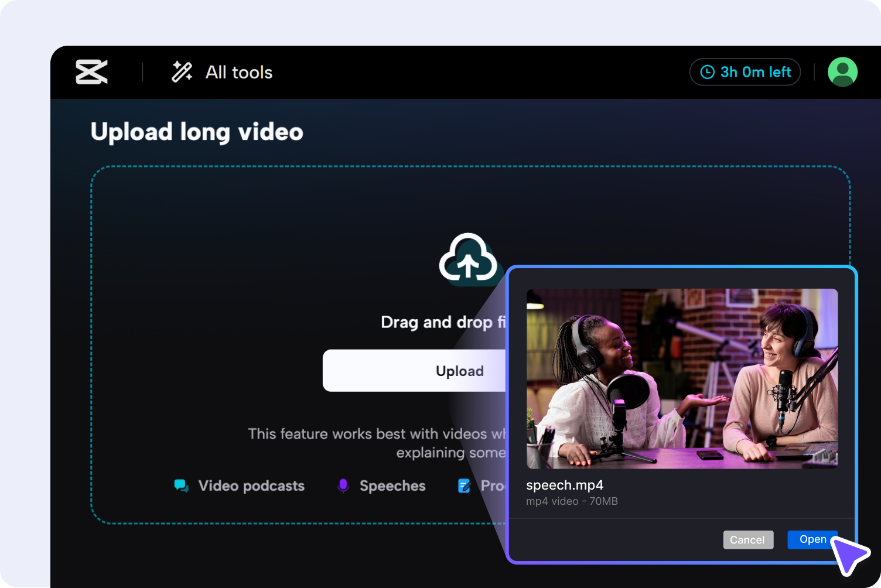Click the 3h 0m left timer badge
This screenshot has width=881, height=588.
click(x=745, y=71)
